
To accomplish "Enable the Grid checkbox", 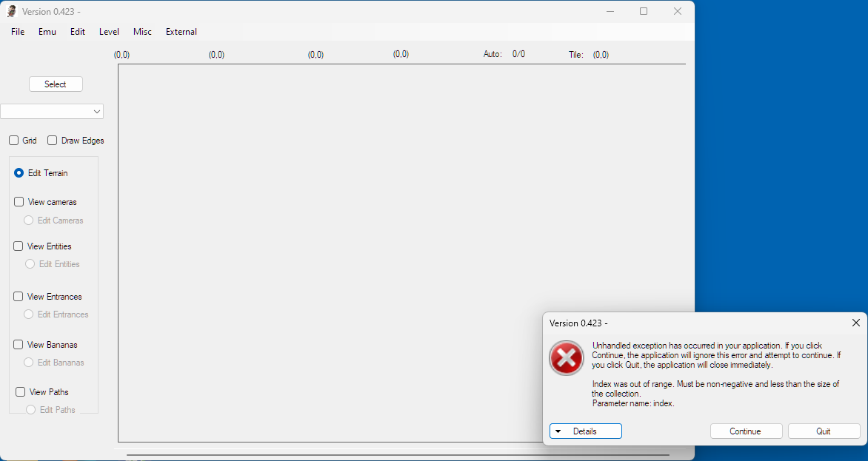I will [14, 141].
